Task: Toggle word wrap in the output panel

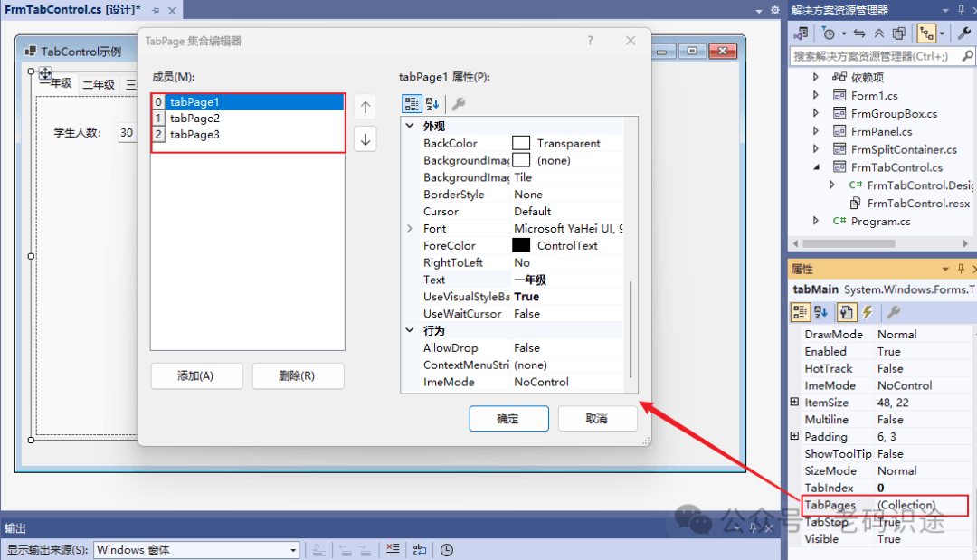Action: (x=420, y=549)
